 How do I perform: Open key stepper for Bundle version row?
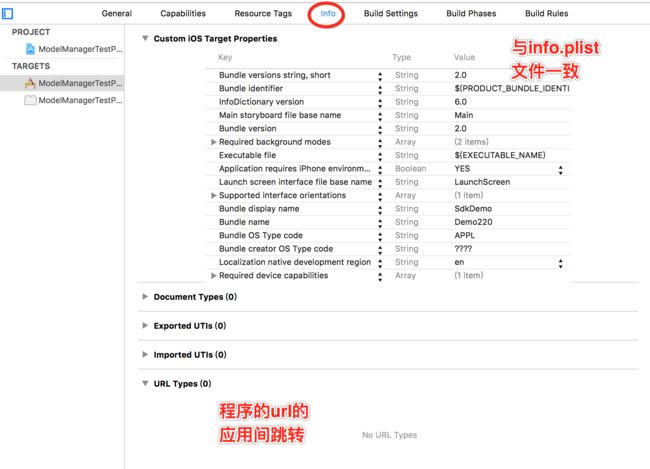point(380,129)
